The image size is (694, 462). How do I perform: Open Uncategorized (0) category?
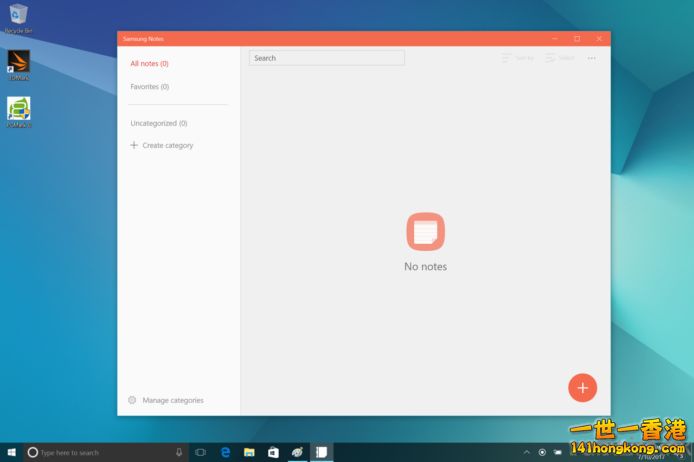[158, 123]
